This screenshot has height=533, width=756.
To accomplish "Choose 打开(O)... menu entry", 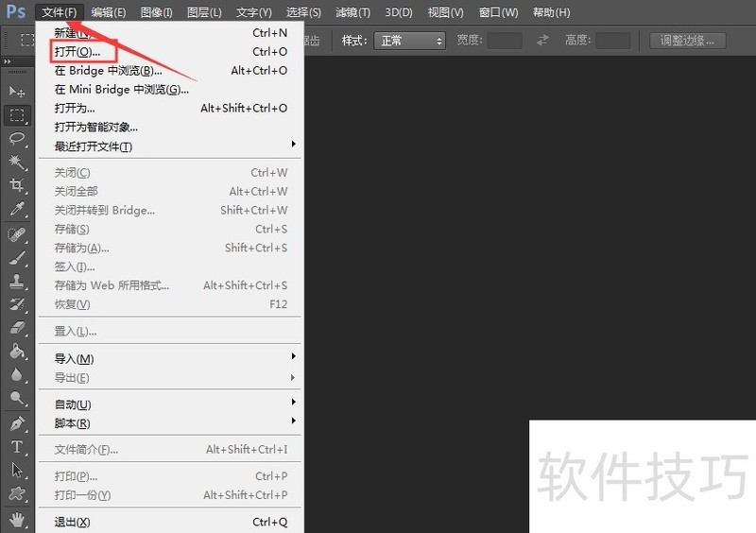I will [x=170, y=51].
